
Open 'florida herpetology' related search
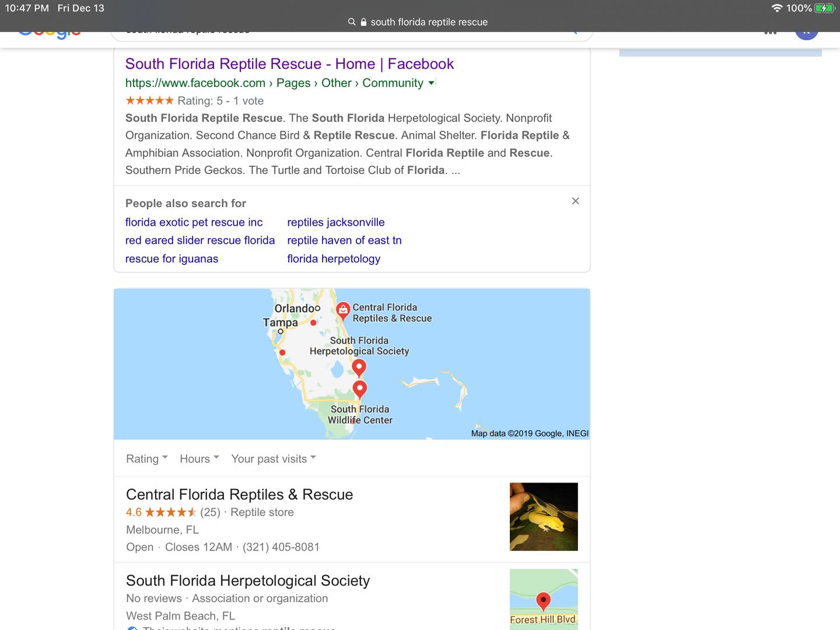334,258
